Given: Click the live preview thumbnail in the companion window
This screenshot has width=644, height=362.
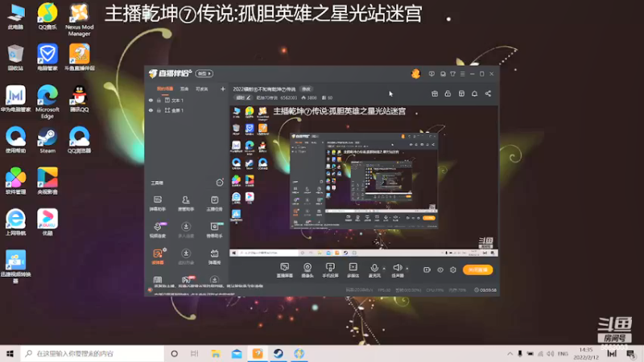Looking at the screenshot, I should pyautogui.click(x=364, y=181).
